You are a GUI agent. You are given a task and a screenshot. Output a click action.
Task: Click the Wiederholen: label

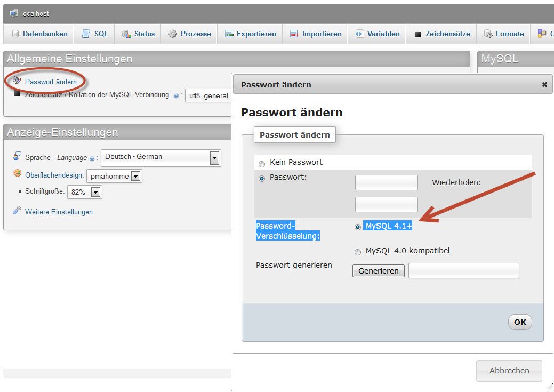point(456,182)
